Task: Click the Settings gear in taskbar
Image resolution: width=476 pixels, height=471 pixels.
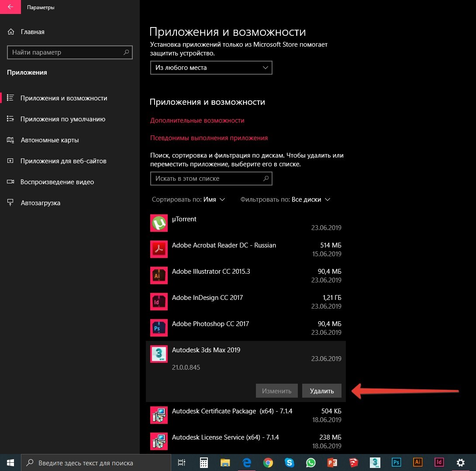Action: 461,463
